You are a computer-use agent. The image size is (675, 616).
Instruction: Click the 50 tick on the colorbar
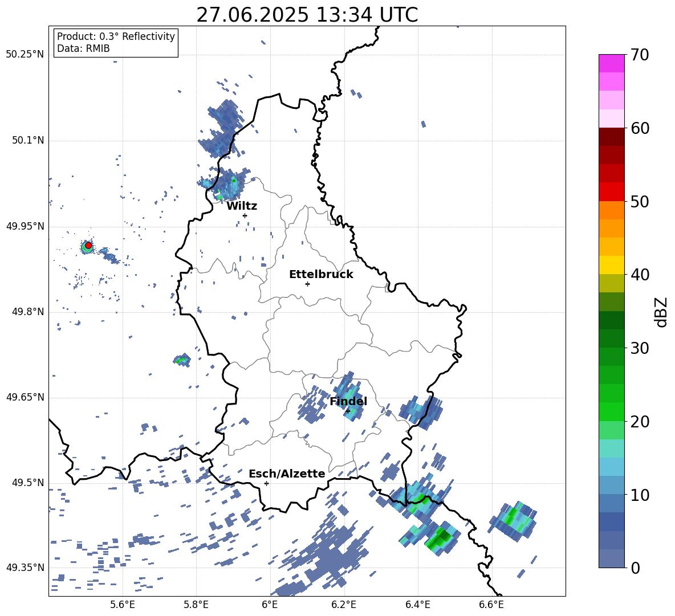[x=640, y=202]
